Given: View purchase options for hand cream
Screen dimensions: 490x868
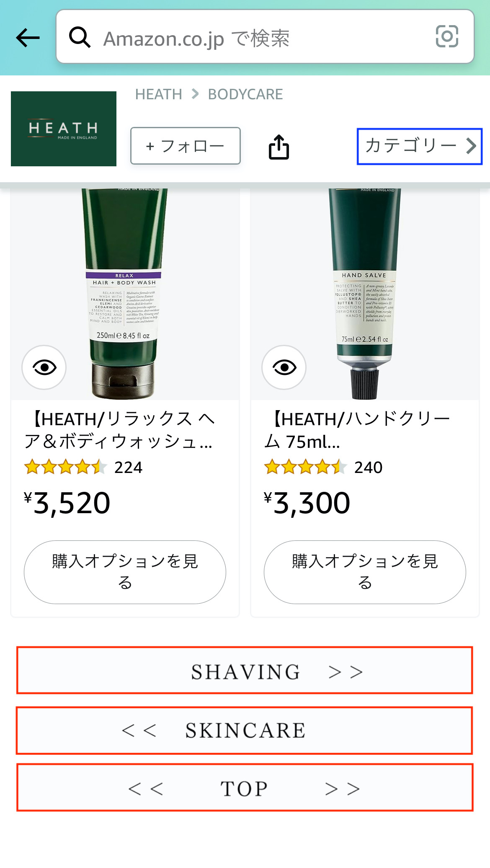Looking at the screenshot, I should pos(365,572).
